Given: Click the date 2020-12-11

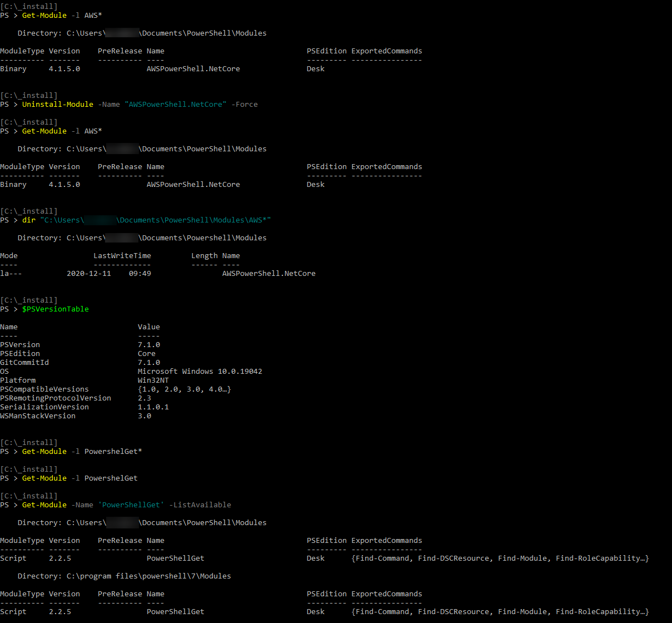Looking at the screenshot, I should 89,273.
